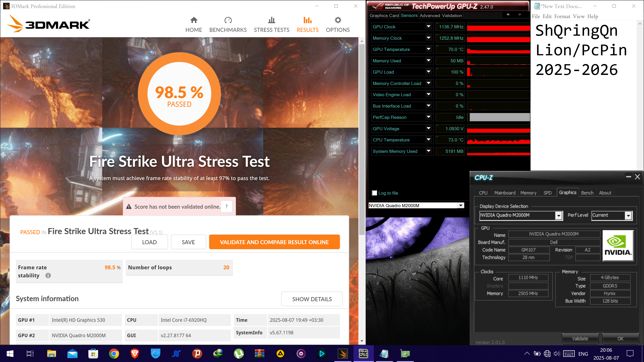Viewport: 644px width, 362px height.
Task: Switch to Advanced tab in GPU-Z
Action: [430, 15]
